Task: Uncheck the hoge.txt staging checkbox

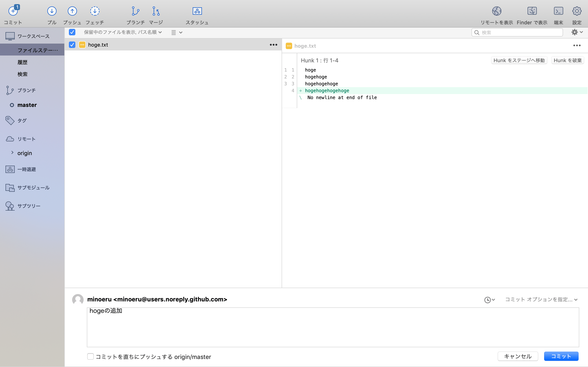Action: click(72, 45)
